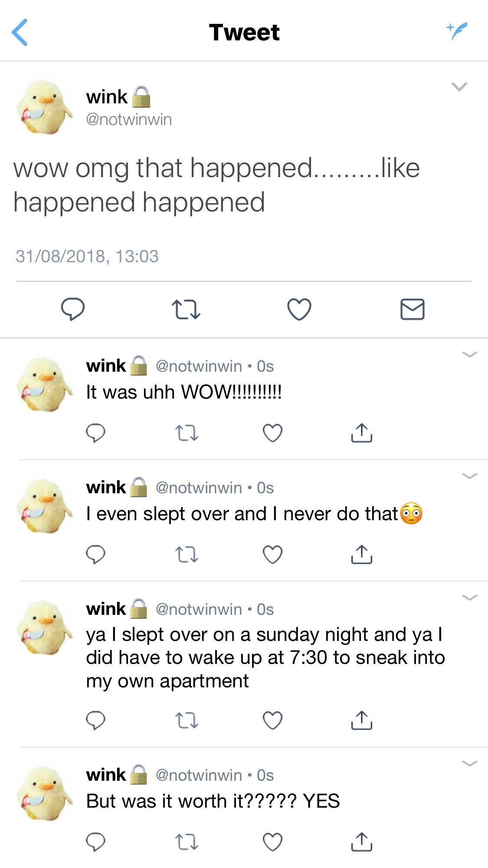Reply to the main tweet
Screen dimensions: 488x868
[x=73, y=309]
